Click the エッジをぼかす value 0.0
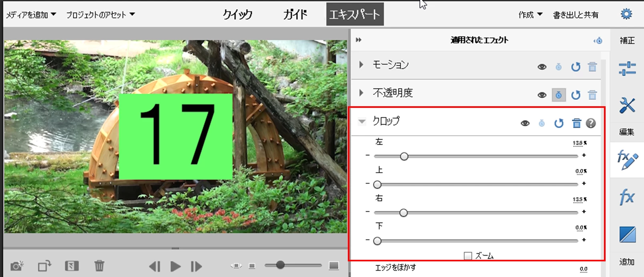Image resolution: width=644 pixels, height=277 pixels. [584, 269]
